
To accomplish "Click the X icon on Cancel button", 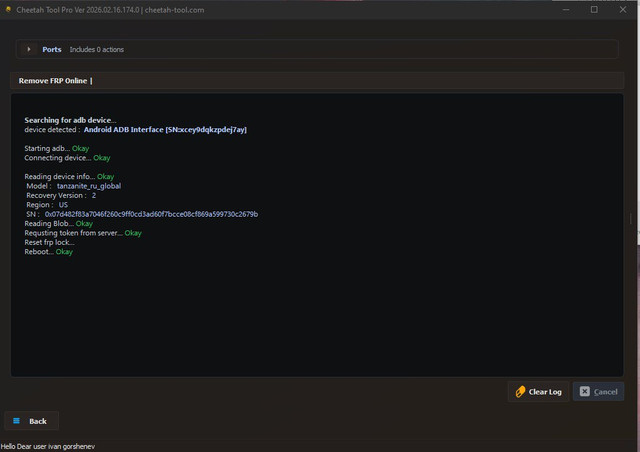I will pos(585,392).
